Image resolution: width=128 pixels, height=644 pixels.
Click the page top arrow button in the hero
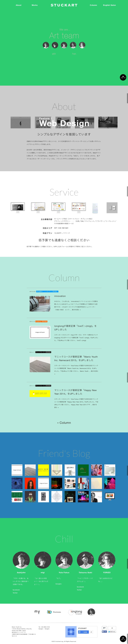pyautogui.click(x=123, y=77)
